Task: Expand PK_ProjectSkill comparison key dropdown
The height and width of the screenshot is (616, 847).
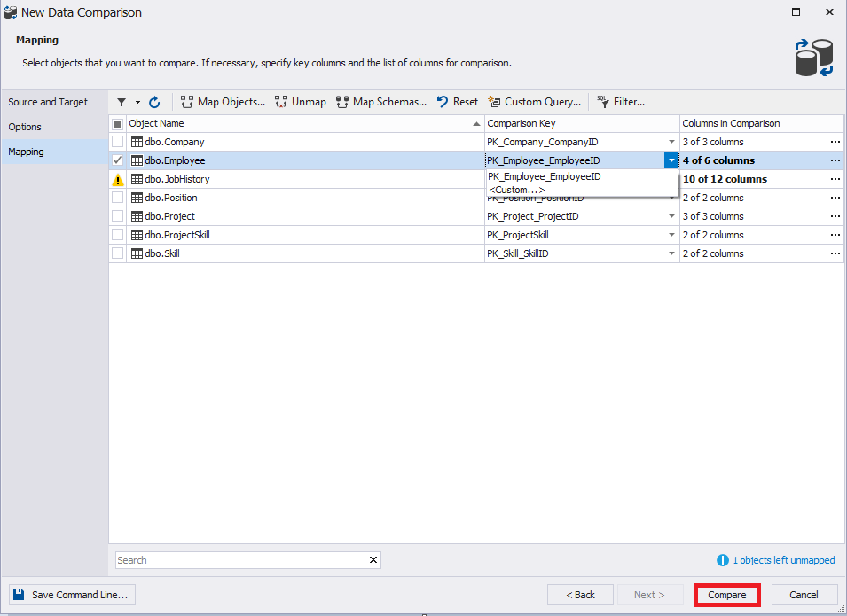Action: (x=671, y=235)
